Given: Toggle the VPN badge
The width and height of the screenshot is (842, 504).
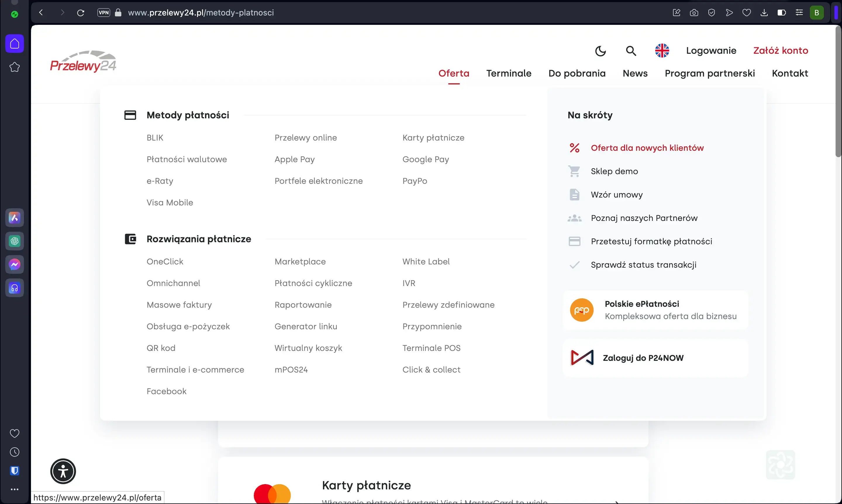Looking at the screenshot, I should [x=103, y=13].
